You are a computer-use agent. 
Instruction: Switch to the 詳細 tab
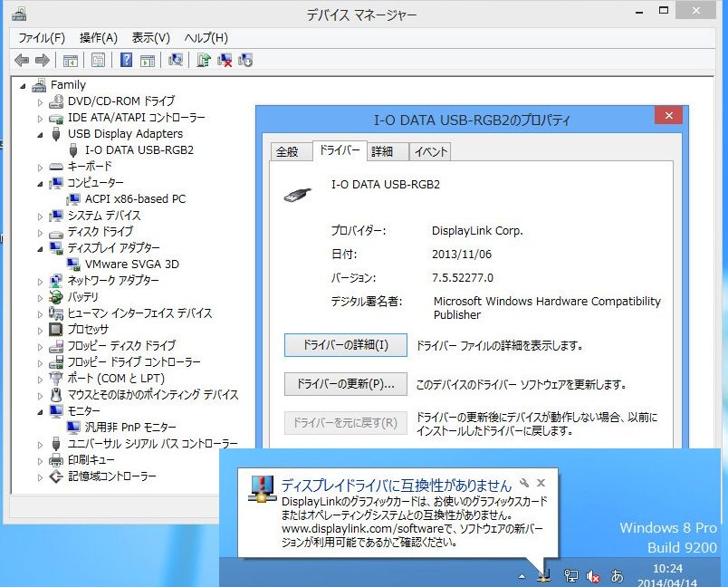click(x=382, y=151)
